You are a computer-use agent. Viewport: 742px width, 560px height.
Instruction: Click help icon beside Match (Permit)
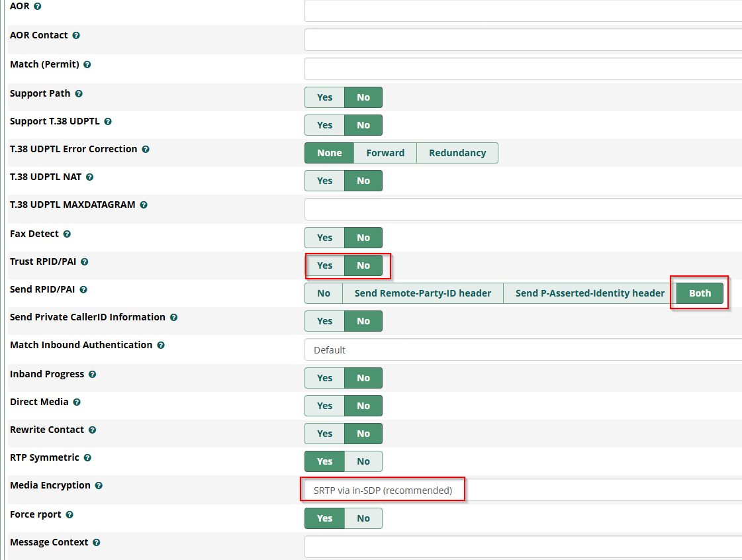click(x=87, y=65)
